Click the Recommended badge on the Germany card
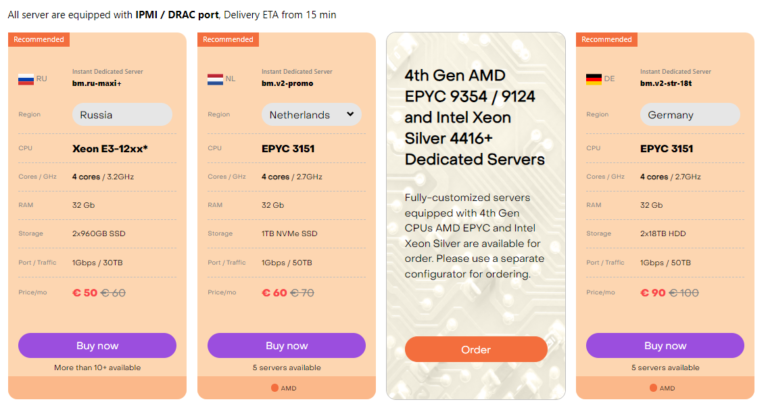 click(607, 40)
